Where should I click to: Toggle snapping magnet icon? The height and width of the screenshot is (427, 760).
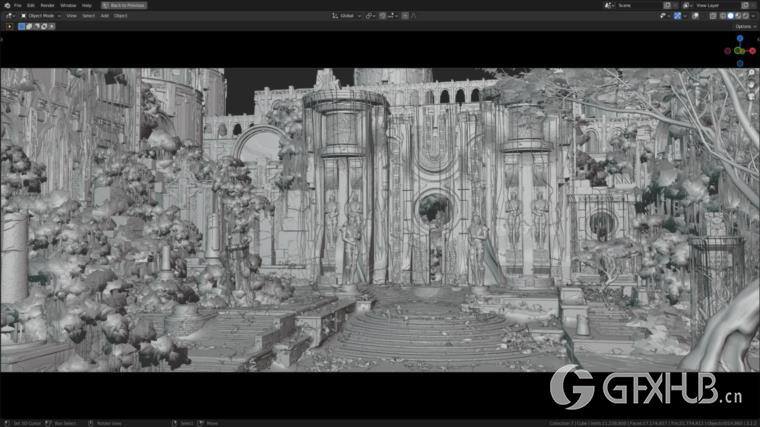[382, 16]
